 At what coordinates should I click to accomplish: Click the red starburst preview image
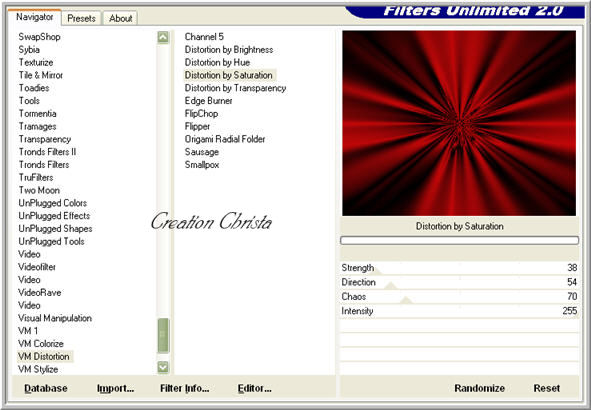pyautogui.click(x=459, y=123)
